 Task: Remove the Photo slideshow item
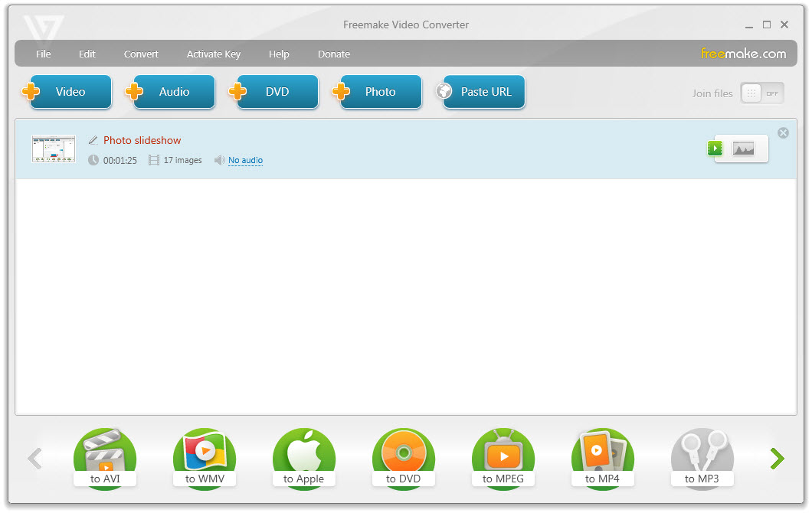(783, 133)
